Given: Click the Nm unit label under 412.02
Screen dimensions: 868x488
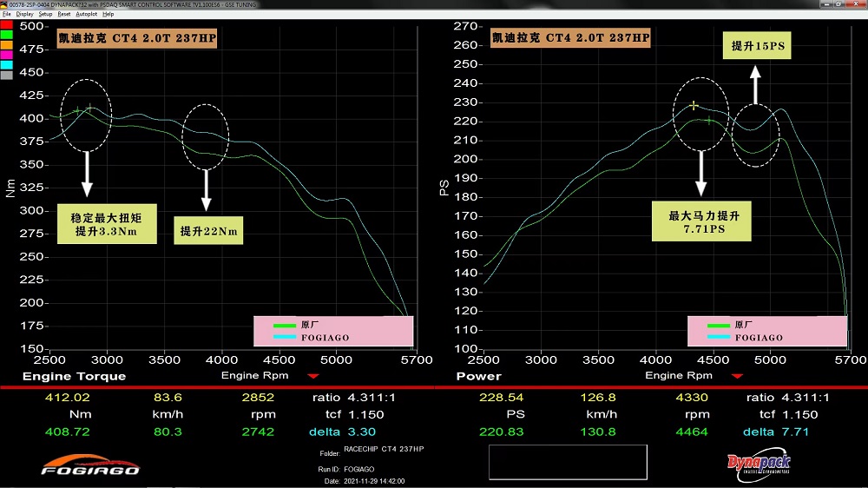Looking at the screenshot, I should pos(80,414).
